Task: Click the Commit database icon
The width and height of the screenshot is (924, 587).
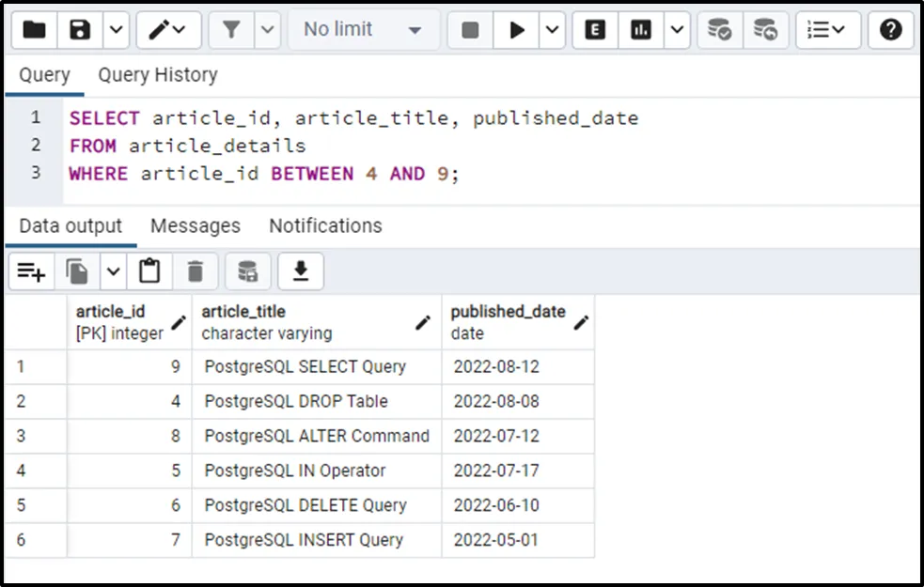Action: [719, 30]
